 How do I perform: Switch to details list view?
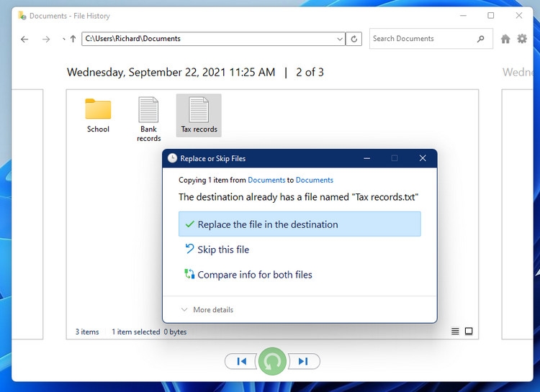pyautogui.click(x=455, y=332)
